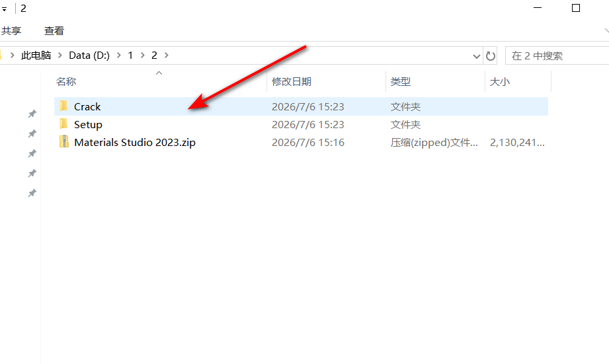Expand the chevron after folder 2

tap(166, 55)
